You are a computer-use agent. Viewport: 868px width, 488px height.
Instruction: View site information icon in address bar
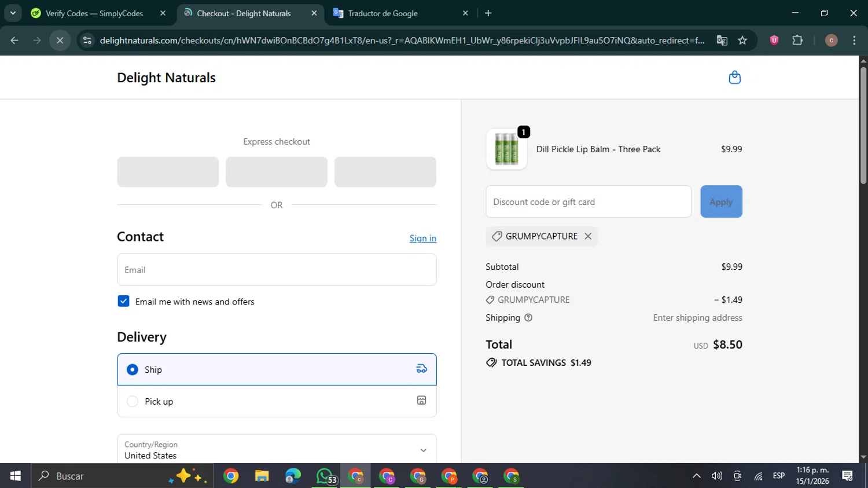[x=87, y=41]
